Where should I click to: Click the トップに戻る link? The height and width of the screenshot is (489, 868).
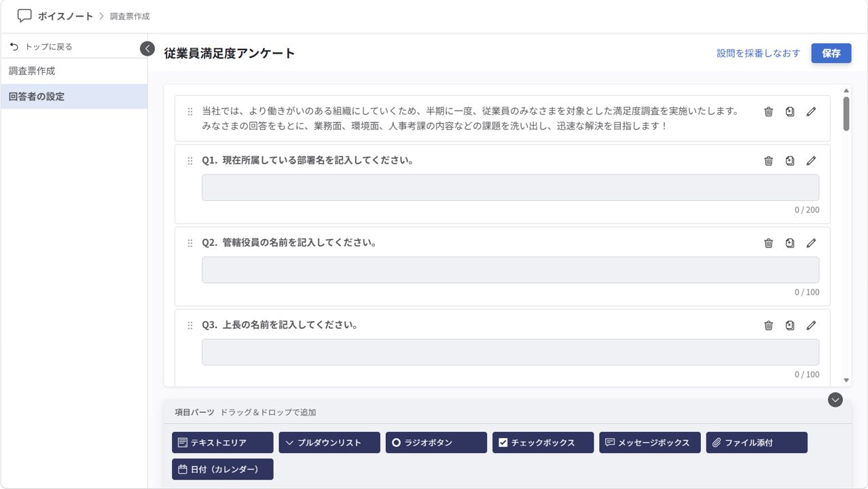coord(49,47)
